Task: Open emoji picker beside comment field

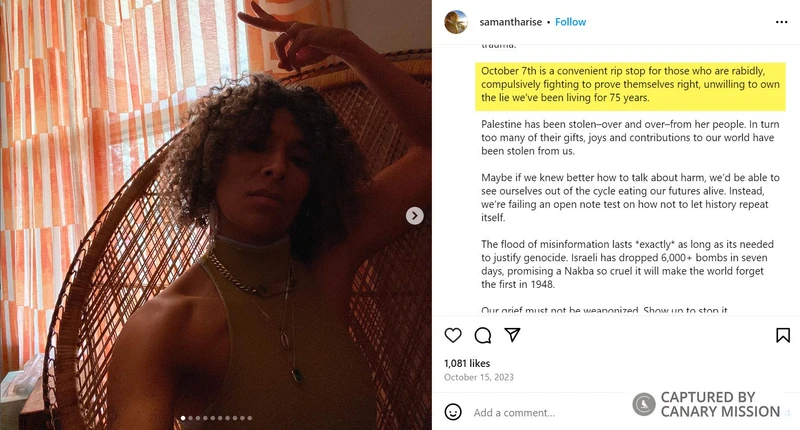Action: [453, 412]
